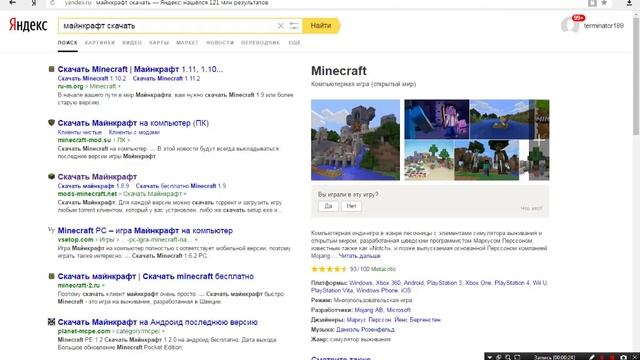Bookmark page with the star icon
This screenshot has height=360, width=640.
coord(604,3)
